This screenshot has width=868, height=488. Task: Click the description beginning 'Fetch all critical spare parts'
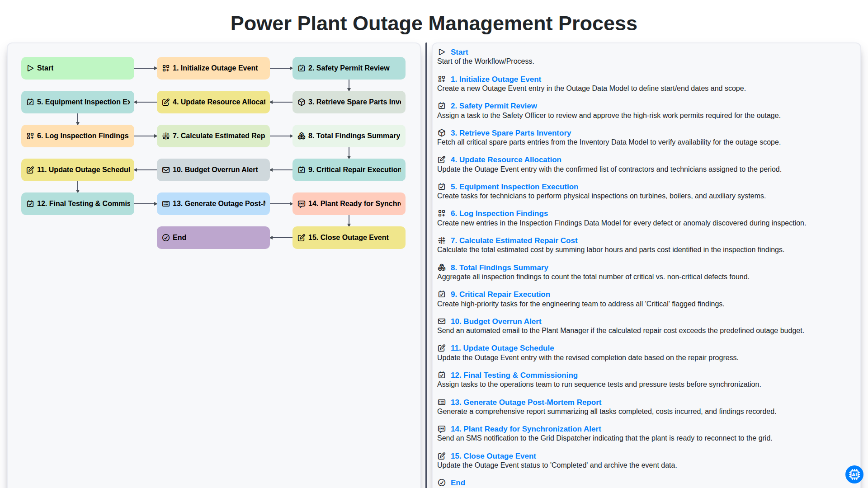click(x=609, y=142)
